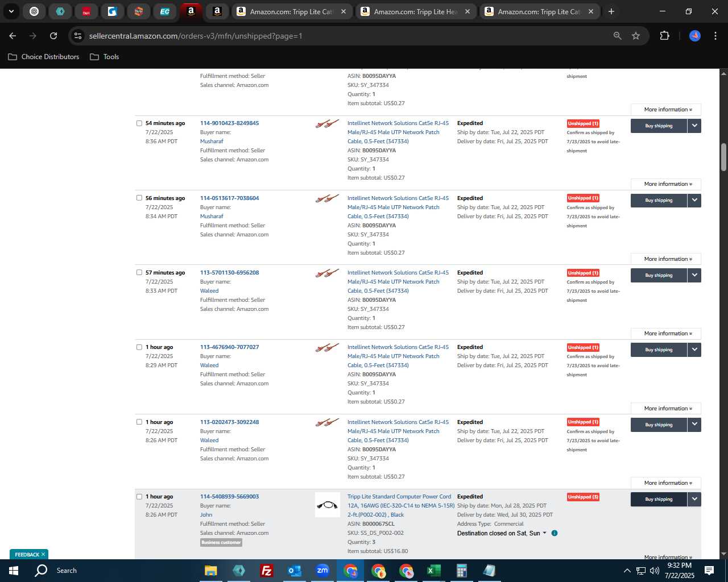Expand Buy shipping dropdown for order 113-5701130-6956208

(694, 275)
